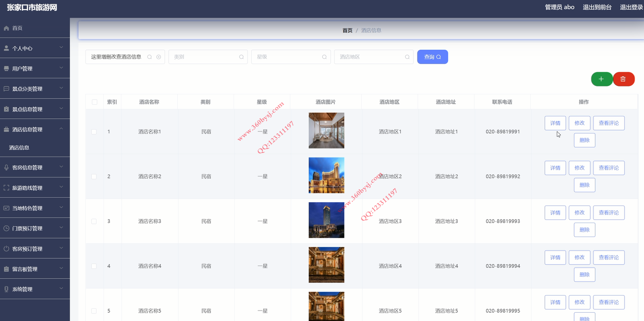Open hotel image thumbnail for 酒店名称1
The image size is (644, 321).
[327, 131]
